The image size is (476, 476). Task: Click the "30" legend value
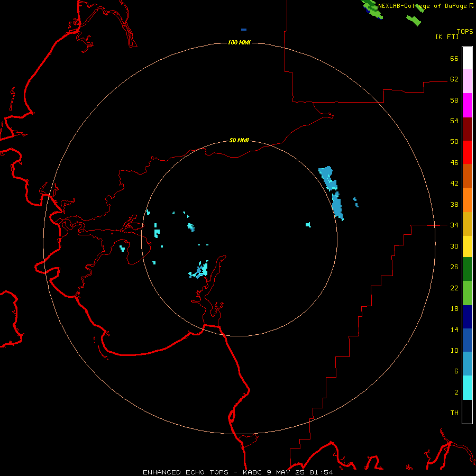coord(454,246)
